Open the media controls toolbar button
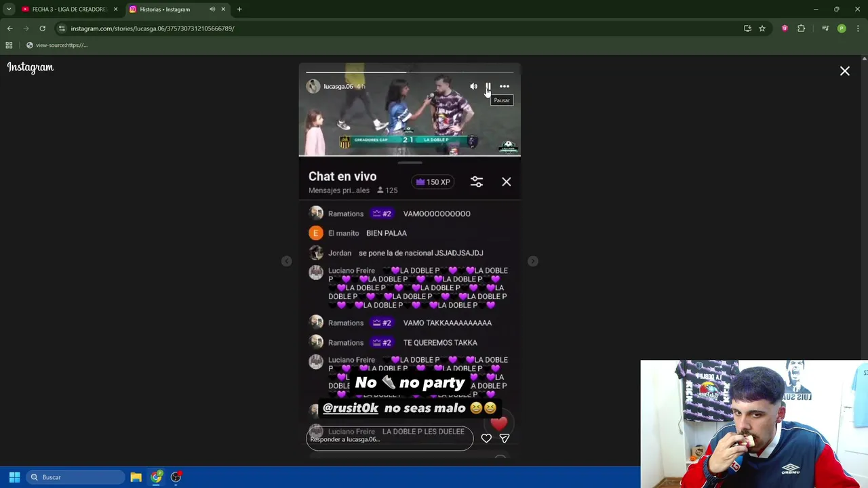This screenshot has width=868, height=488. pyautogui.click(x=825, y=28)
